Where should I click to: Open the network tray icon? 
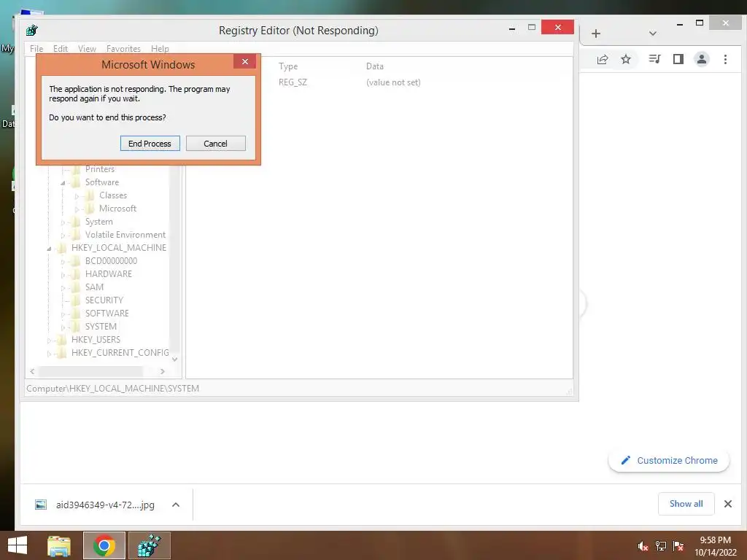coord(661,546)
